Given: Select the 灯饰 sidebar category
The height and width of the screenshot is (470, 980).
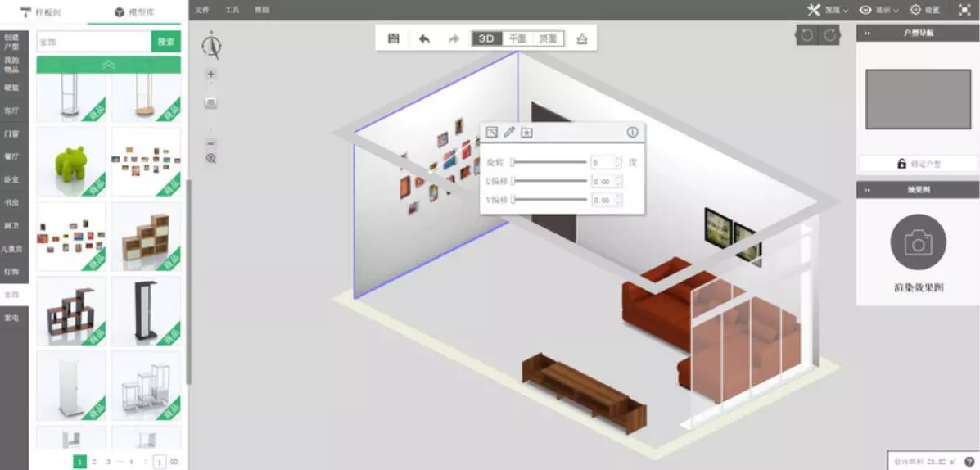Looking at the screenshot, I should coord(12,272).
